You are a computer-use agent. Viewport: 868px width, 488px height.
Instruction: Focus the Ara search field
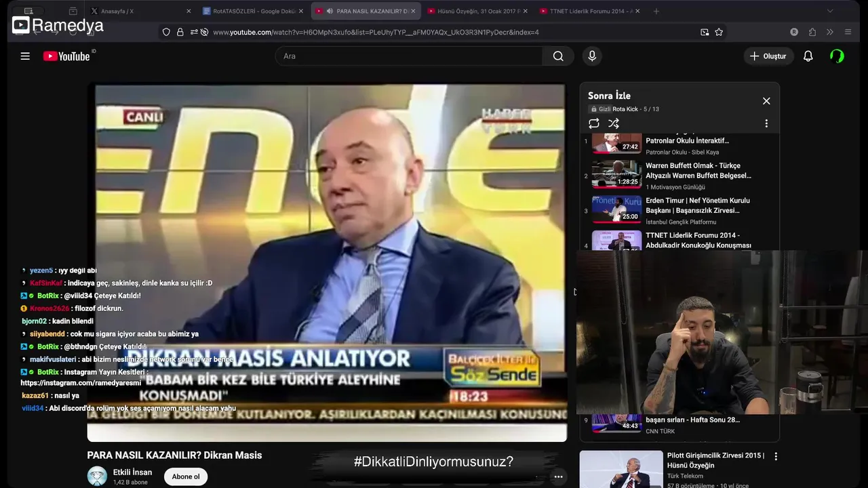coord(409,56)
